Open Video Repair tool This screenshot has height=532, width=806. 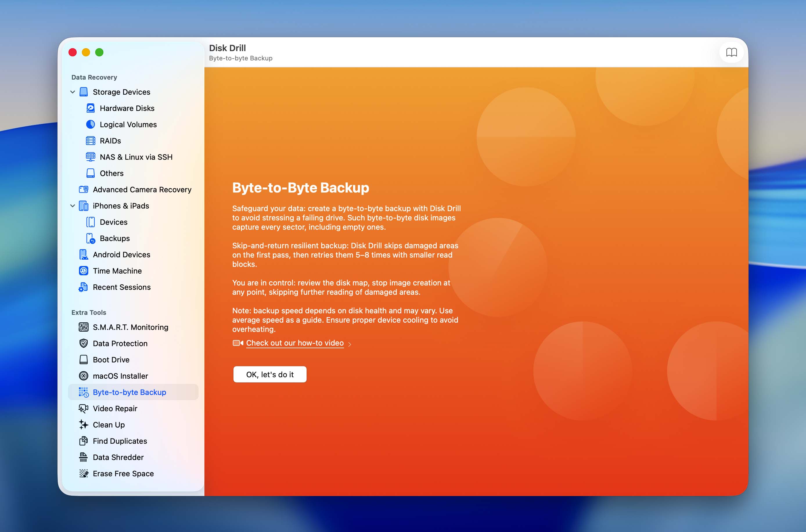coord(133,409)
